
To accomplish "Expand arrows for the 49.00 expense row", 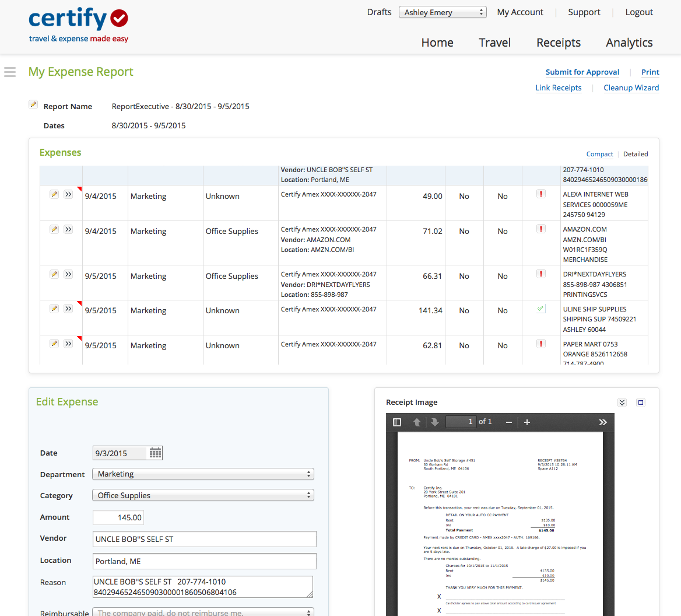I will [68, 194].
